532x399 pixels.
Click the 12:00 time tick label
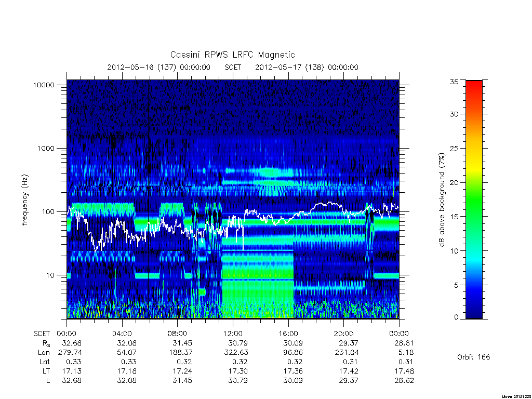[x=233, y=334]
